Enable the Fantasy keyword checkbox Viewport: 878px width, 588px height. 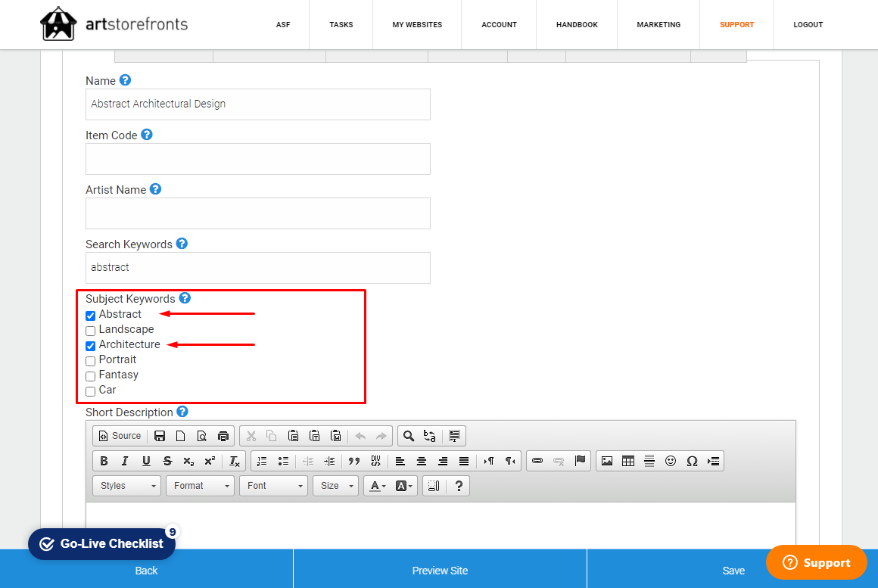click(x=91, y=376)
